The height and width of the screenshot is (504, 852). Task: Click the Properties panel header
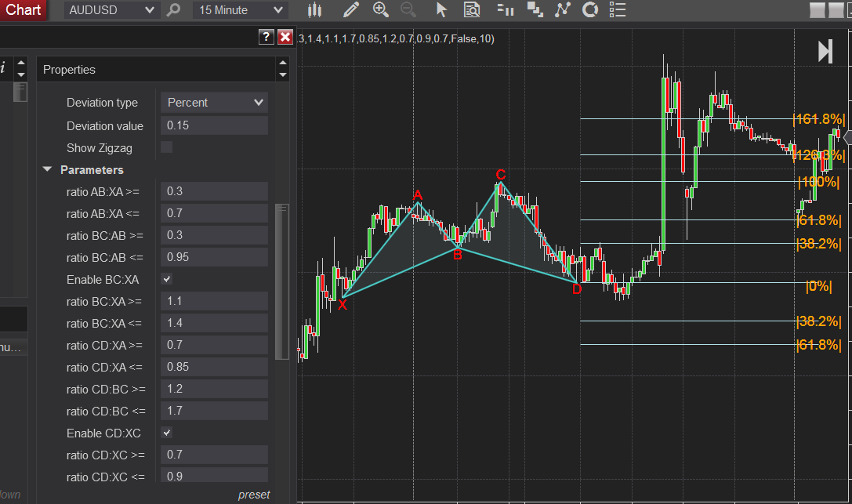coord(157,70)
